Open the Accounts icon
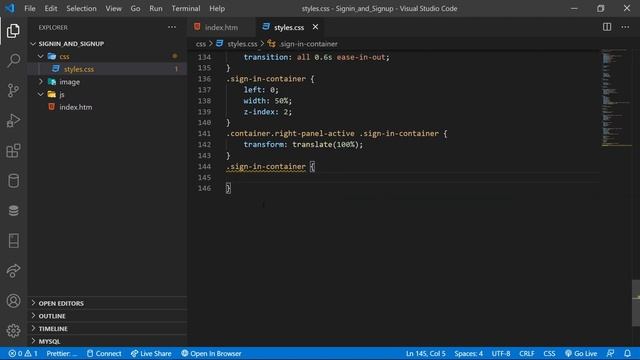640x360 pixels. click(13, 301)
